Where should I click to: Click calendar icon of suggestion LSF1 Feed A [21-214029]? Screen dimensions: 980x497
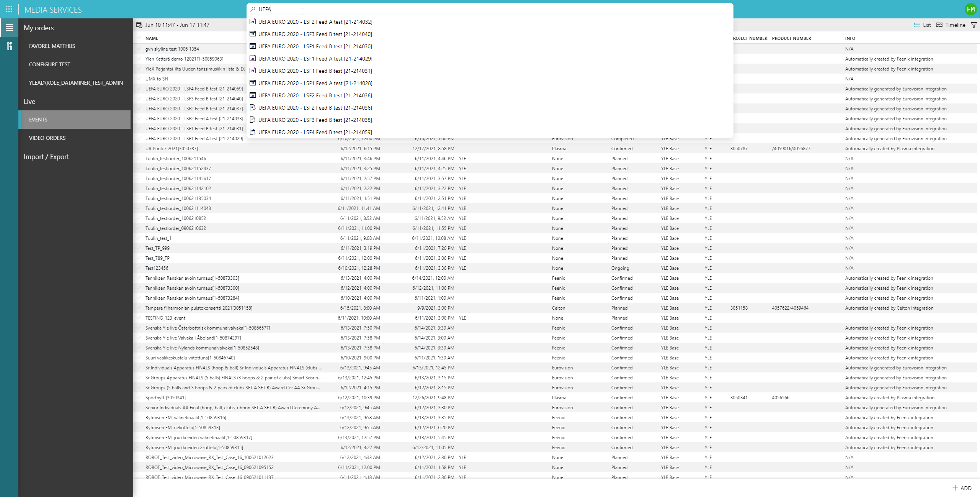pos(253,59)
